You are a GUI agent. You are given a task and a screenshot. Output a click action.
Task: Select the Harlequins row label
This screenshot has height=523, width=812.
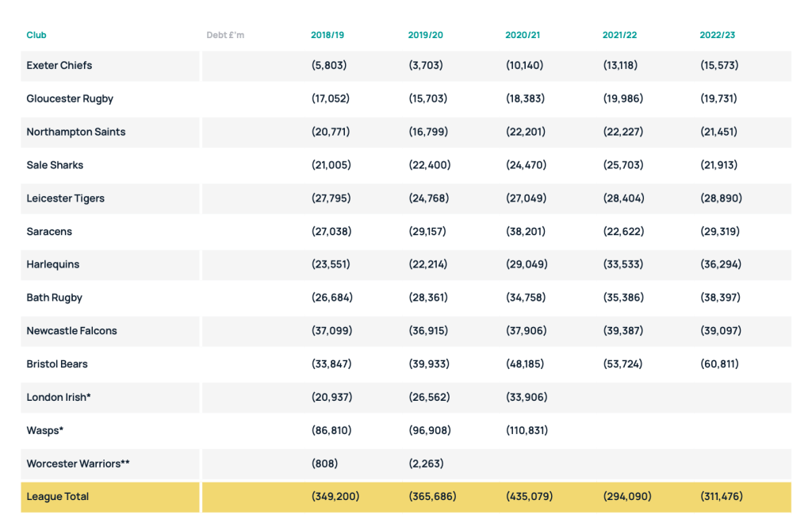click(53, 264)
